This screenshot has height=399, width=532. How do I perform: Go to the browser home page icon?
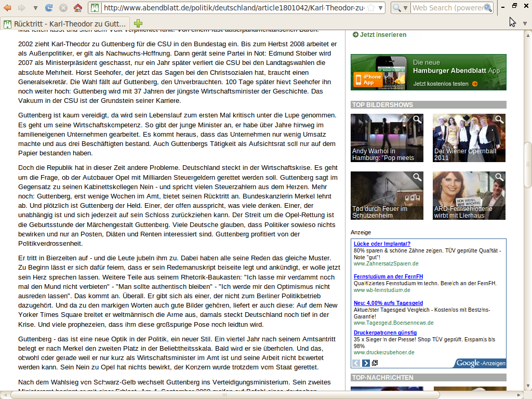78,7
